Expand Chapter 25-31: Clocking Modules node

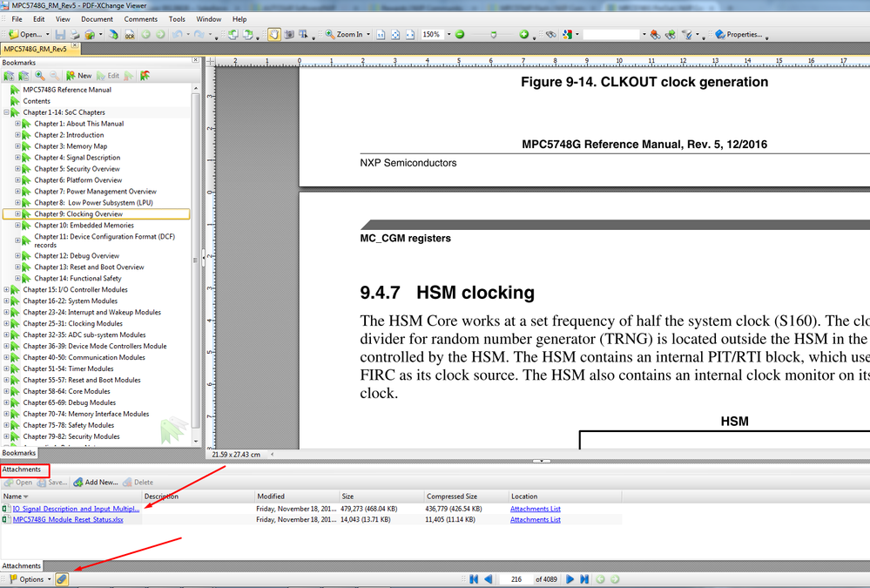coord(6,323)
